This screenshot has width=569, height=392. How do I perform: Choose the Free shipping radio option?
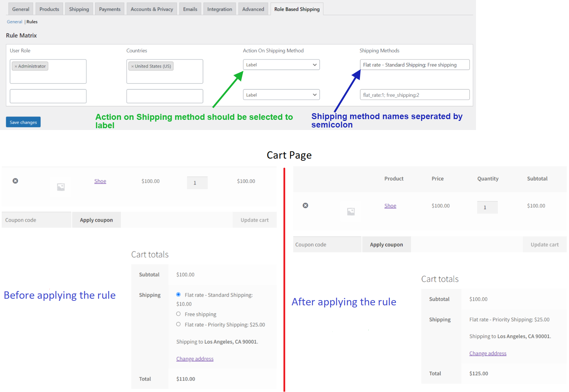coord(178,314)
